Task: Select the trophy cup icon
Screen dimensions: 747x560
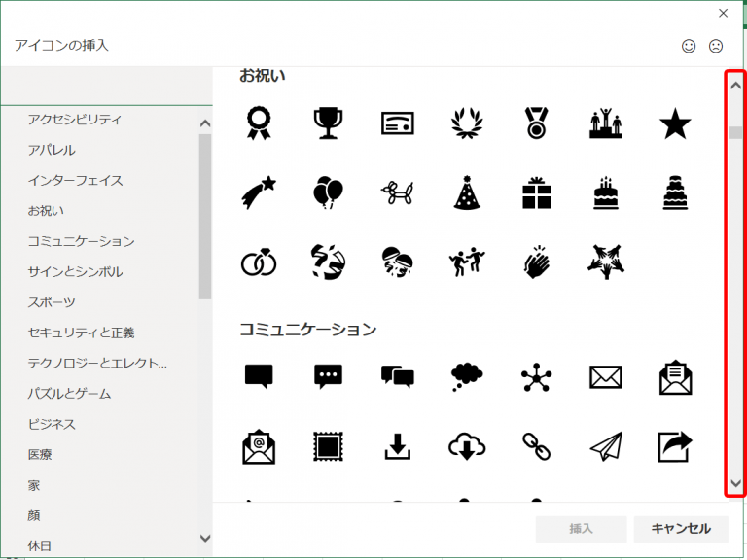Action: coord(328,123)
